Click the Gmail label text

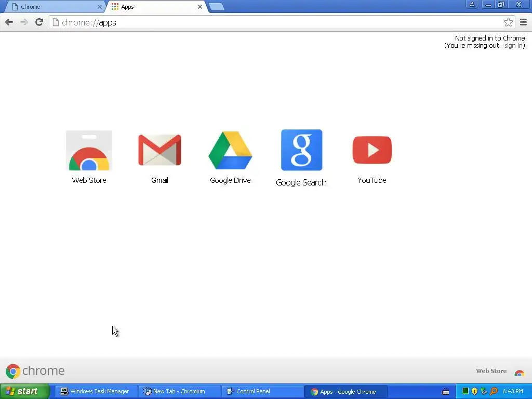tap(159, 180)
